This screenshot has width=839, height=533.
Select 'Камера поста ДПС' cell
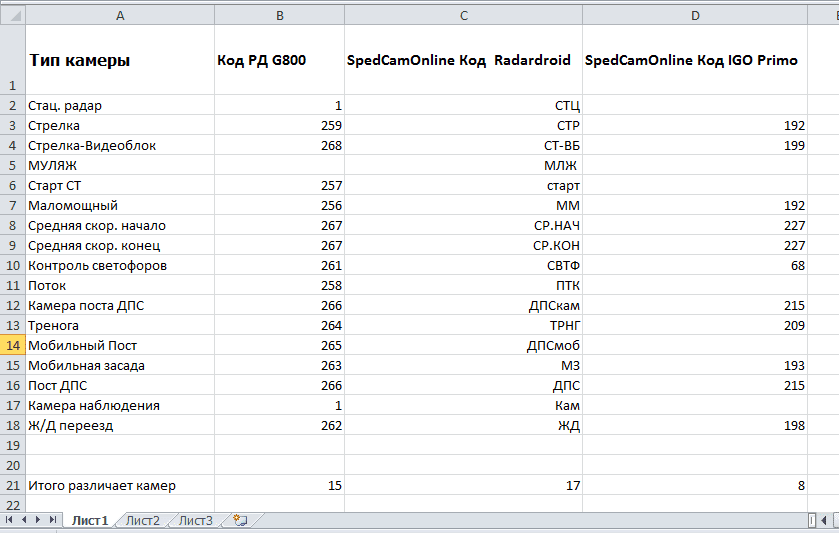(120, 306)
